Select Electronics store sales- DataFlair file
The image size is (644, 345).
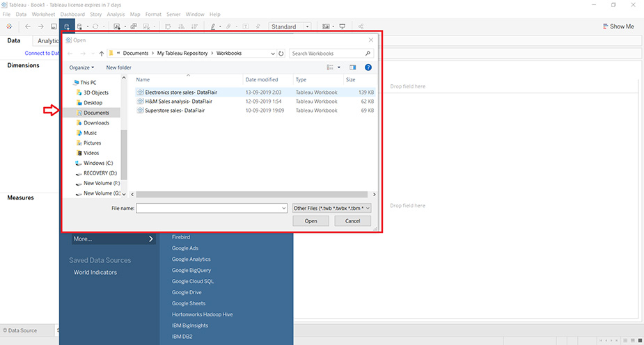(x=255, y=93)
